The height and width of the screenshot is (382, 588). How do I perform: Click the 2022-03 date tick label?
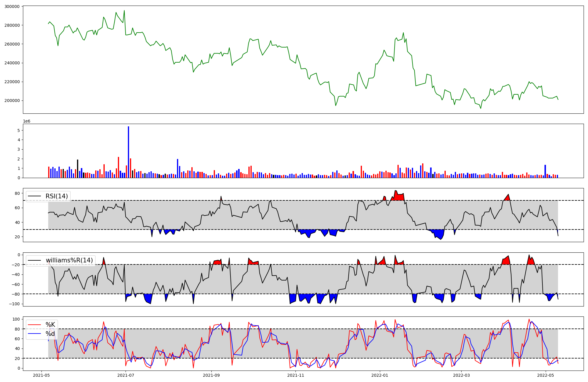click(x=461, y=375)
